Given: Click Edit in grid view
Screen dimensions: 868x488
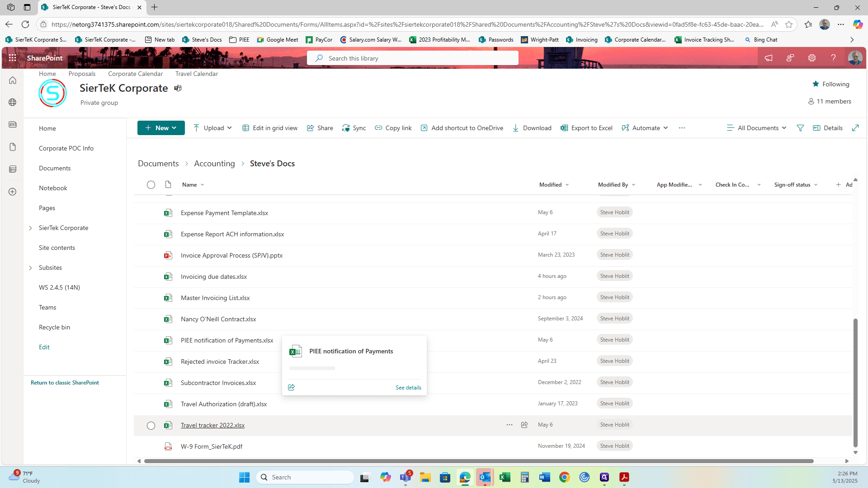Looking at the screenshot, I should point(270,128).
